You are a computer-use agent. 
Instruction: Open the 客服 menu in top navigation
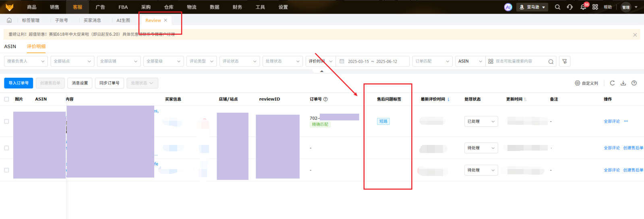point(77,7)
